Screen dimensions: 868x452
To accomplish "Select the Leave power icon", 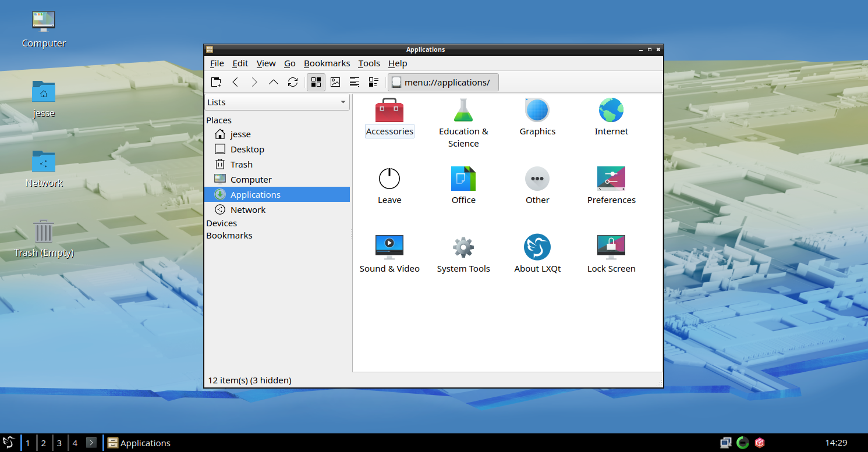I will (389, 179).
